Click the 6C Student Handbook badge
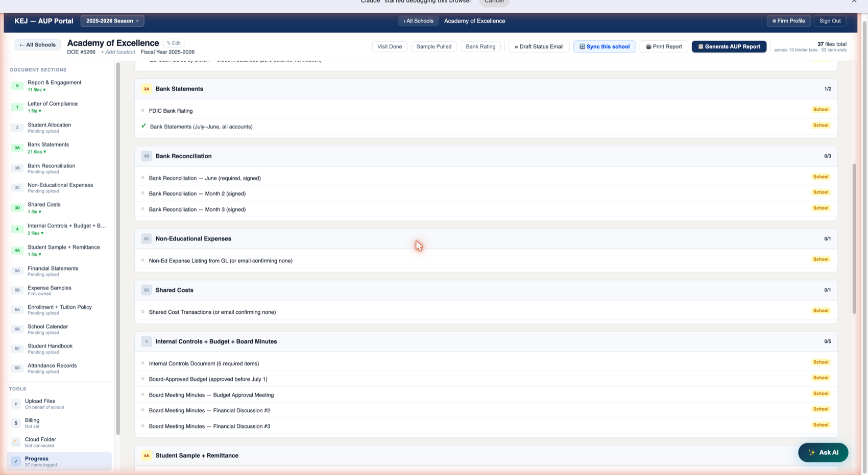This screenshot has width=868, height=475. (x=17, y=348)
